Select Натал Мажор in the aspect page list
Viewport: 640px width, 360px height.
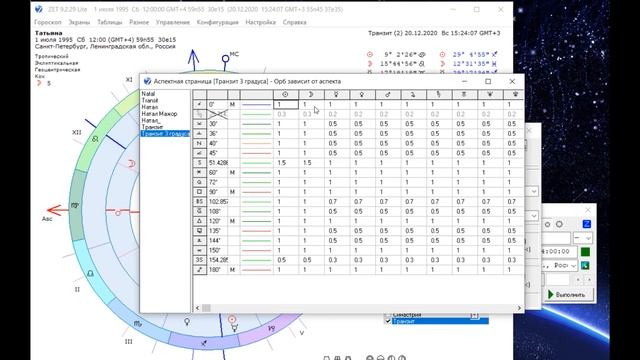[x=159, y=114]
